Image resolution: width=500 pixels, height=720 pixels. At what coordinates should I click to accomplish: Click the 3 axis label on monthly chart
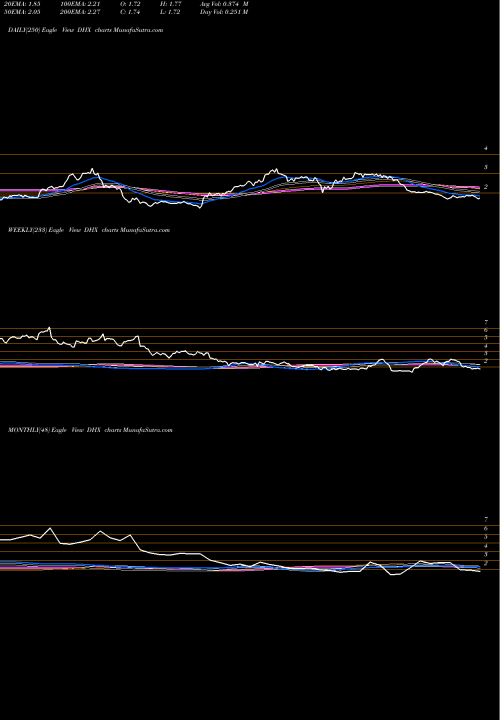(x=485, y=554)
